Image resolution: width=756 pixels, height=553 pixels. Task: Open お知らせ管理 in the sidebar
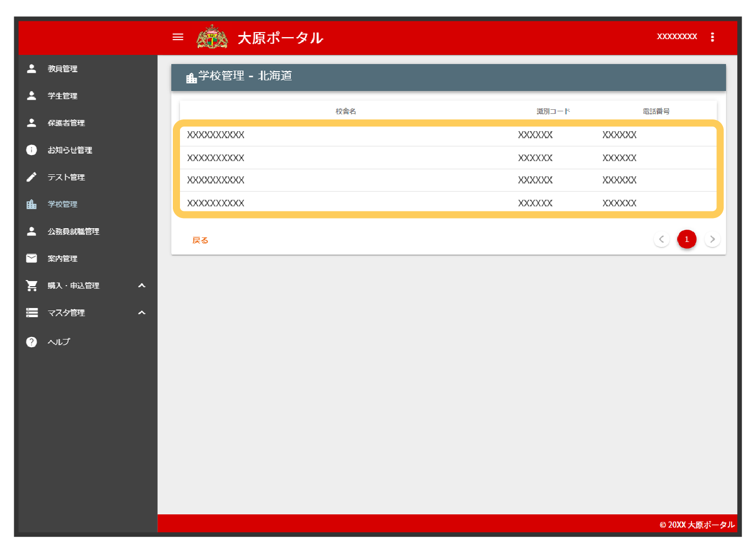coord(70,150)
